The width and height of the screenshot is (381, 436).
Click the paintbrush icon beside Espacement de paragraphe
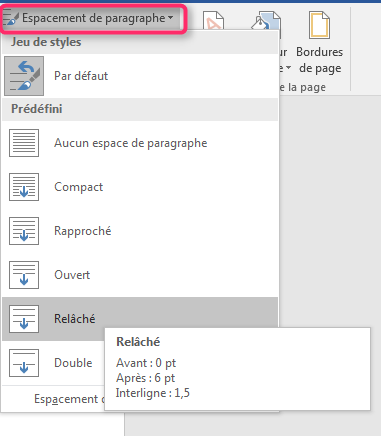pos(11,18)
